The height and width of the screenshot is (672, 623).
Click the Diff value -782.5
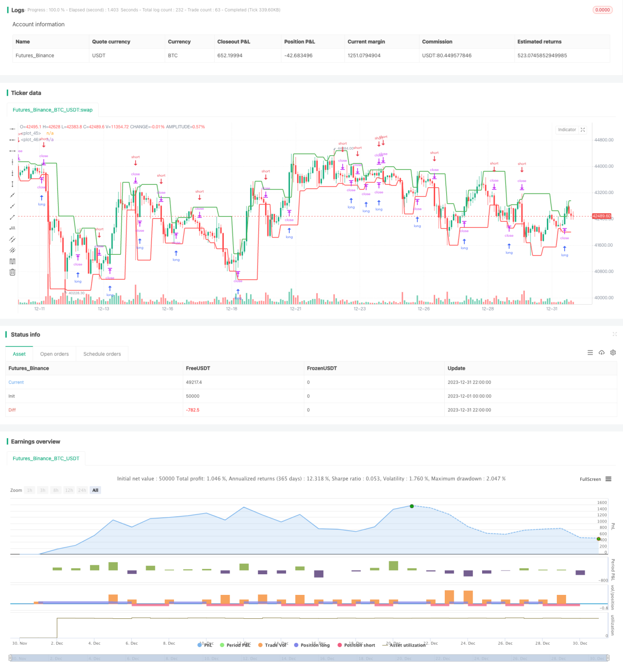193,410
